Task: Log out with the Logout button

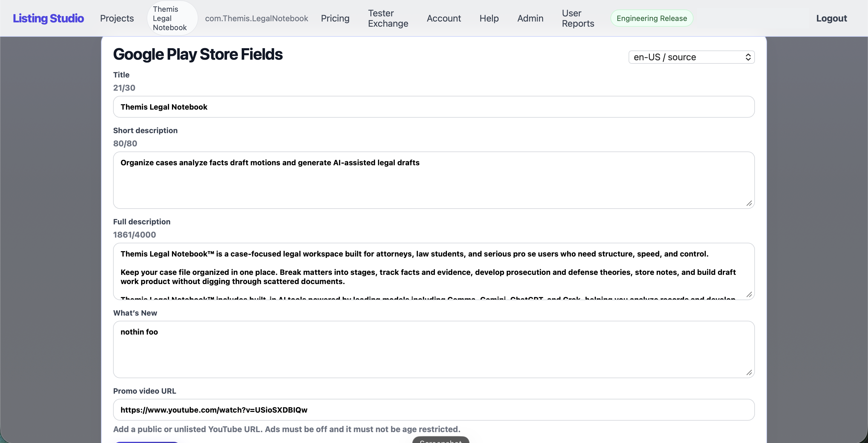Action: click(831, 18)
